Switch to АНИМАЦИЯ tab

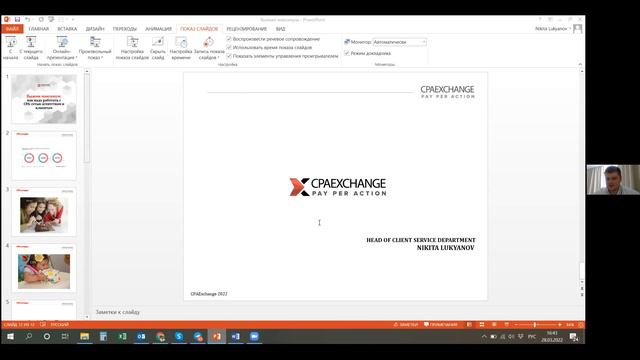pyautogui.click(x=158, y=29)
